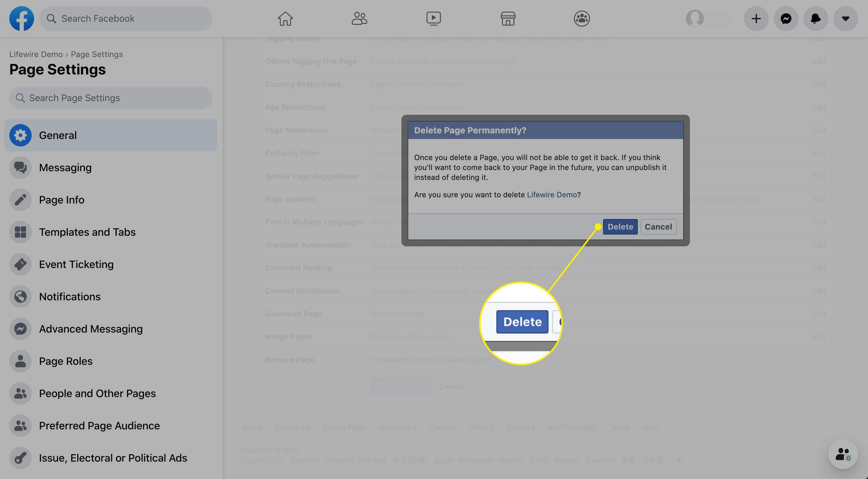The height and width of the screenshot is (479, 868).
Task: Click People and Other Pages icon
Action: coord(20,393)
